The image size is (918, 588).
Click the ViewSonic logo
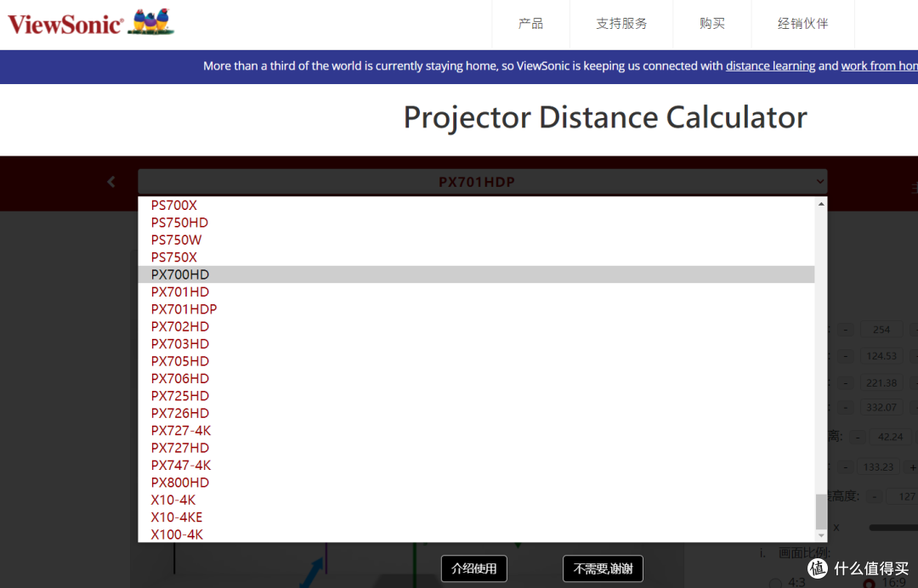coord(91,22)
